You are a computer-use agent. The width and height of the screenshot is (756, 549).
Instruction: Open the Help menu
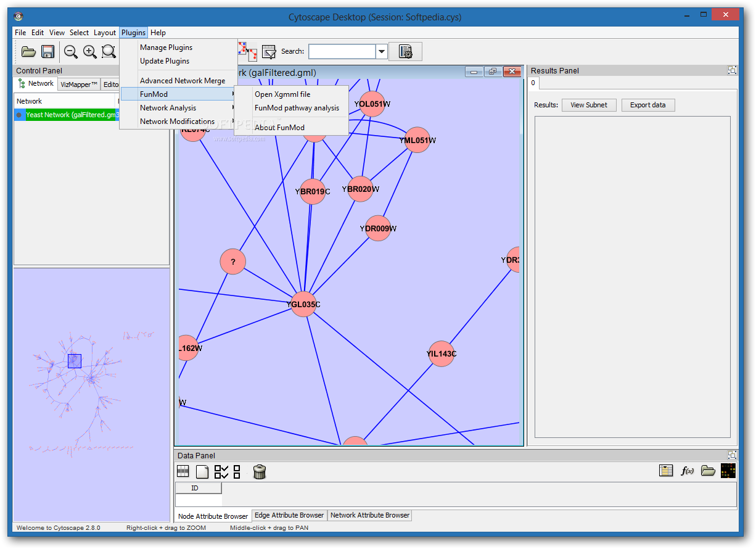(158, 33)
